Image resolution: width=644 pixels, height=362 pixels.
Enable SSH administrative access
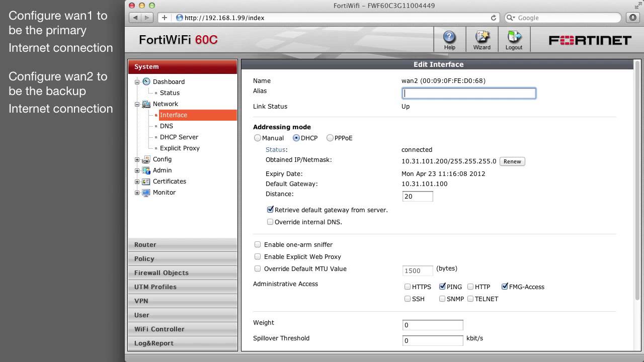(x=408, y=299)
